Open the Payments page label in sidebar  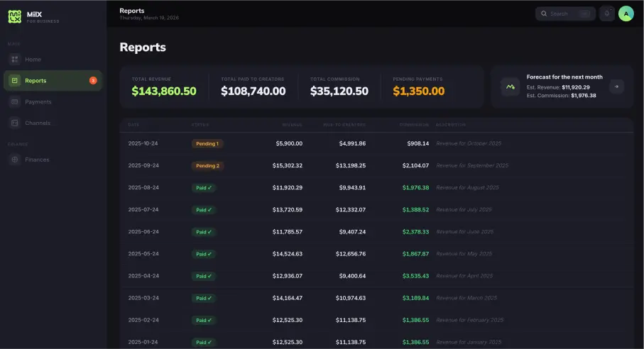coord(38,102)
